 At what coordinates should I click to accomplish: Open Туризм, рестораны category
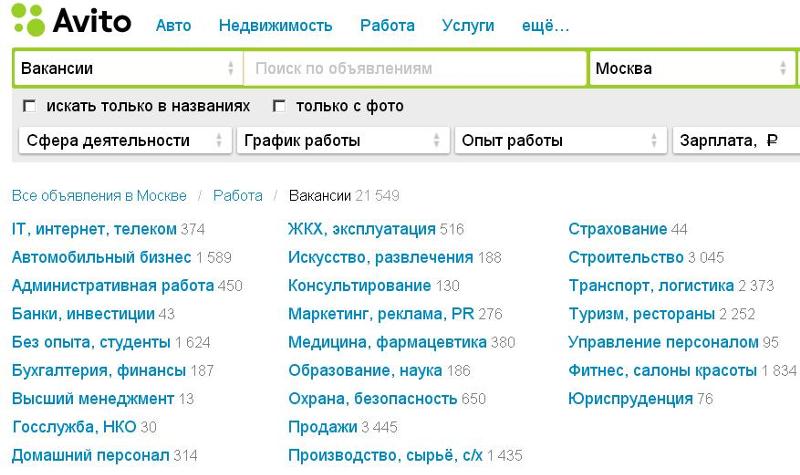pyautogui.click(x=642, y=314)
